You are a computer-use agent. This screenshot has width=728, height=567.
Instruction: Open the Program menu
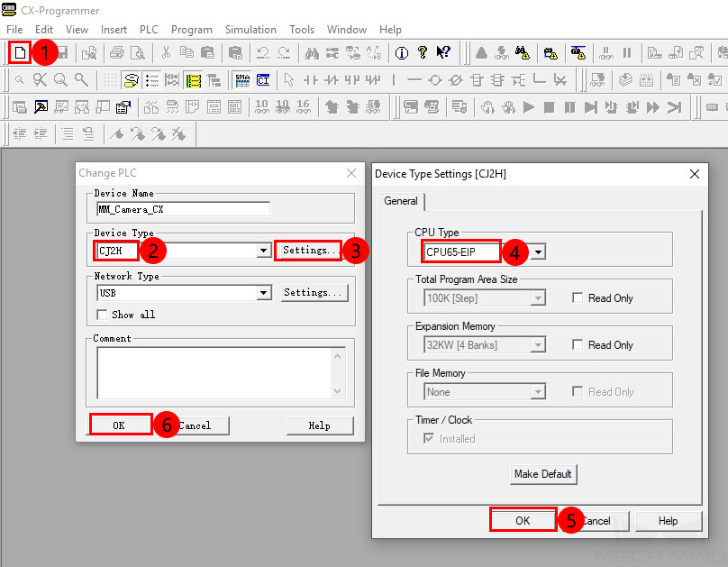pos(192,30)
